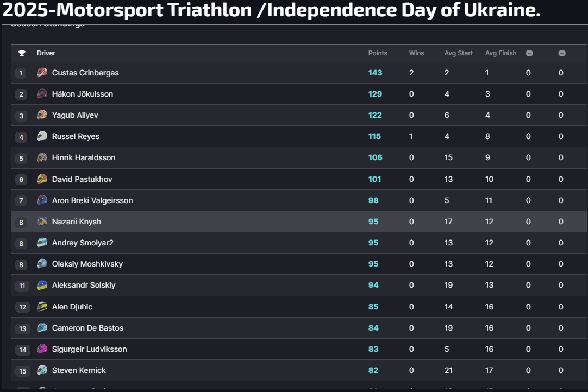Image resolution: width=588 pixels, height=392 pixels.
Task: Click David Pastukhov's helmet icon
Action: click(x=42, y=179)
